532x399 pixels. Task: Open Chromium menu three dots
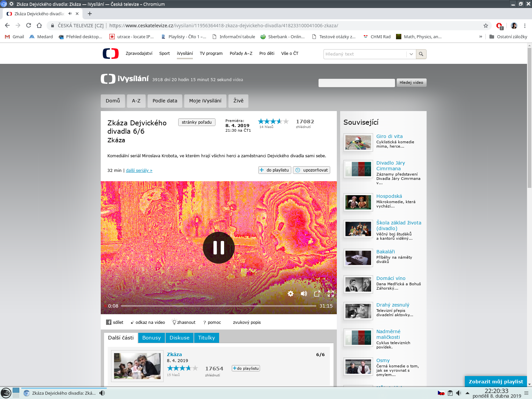[525, 26]
